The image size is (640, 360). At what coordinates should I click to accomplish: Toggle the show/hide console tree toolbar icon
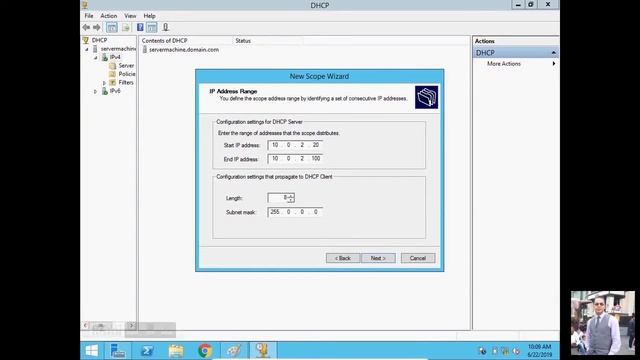(112, 27)
